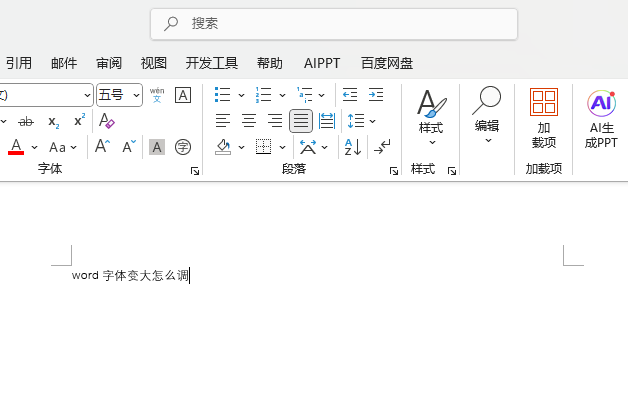Image resolution: width=628 pixels, height=404 pixels.
Task: Open shading color dropdown
Action: point(242,147)
